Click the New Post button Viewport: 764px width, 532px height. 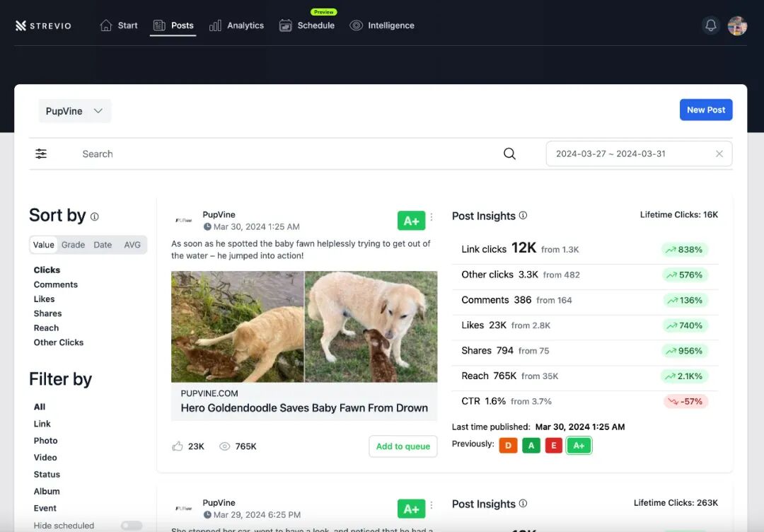(705, 110)
